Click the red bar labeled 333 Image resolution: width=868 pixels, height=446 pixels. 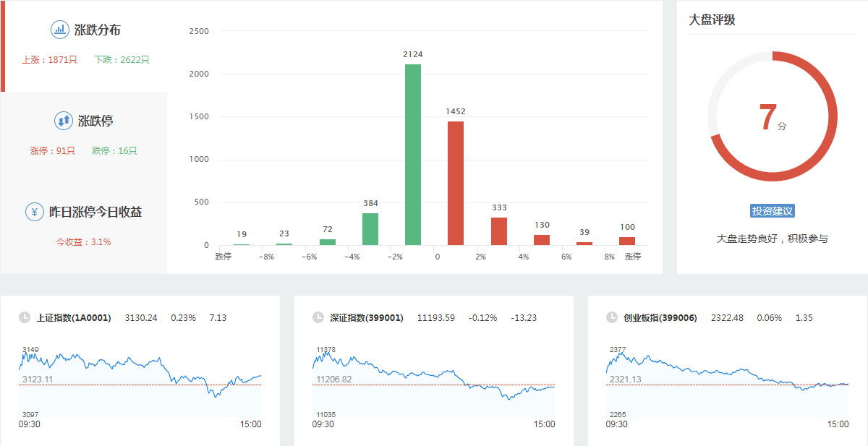click(499, 231)
